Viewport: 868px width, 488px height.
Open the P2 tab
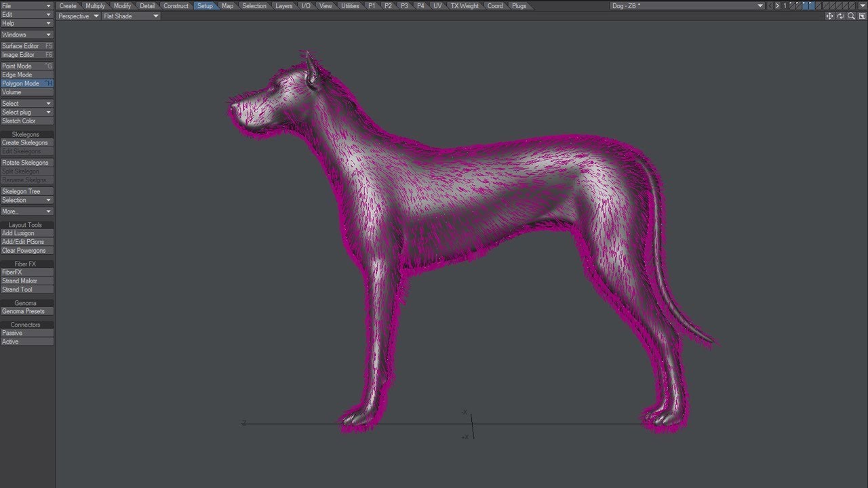click(x=388, y=5)
